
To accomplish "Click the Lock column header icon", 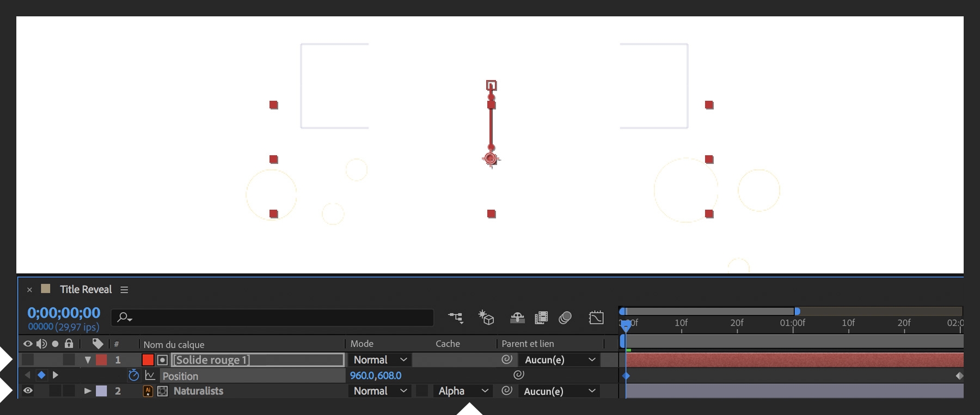I will tap(69, 343).
